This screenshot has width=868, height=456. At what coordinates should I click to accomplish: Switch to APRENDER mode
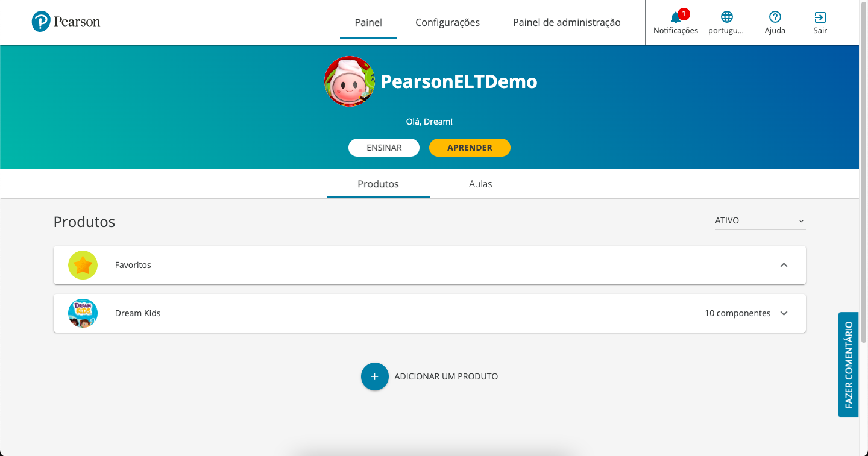pos(470,148)
